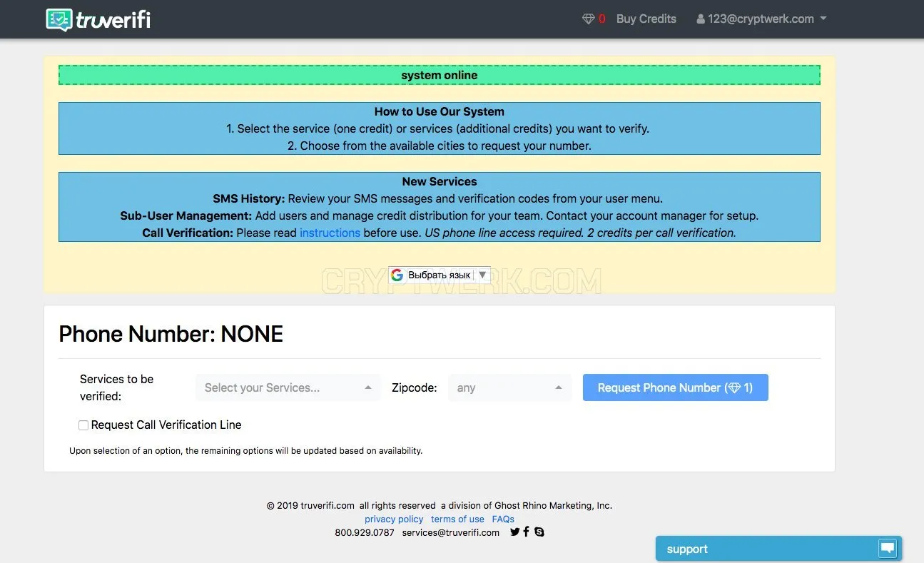
Task: Click the Skype icon in footer
Action: coord(539,532)
